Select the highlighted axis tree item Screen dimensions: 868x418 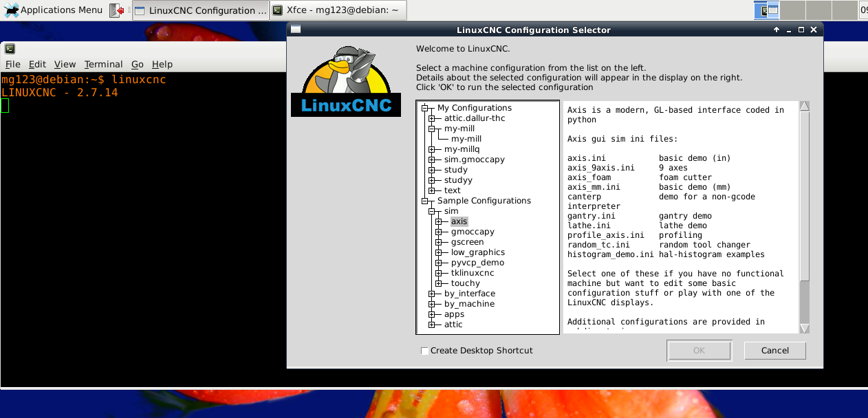pos(459,221)
